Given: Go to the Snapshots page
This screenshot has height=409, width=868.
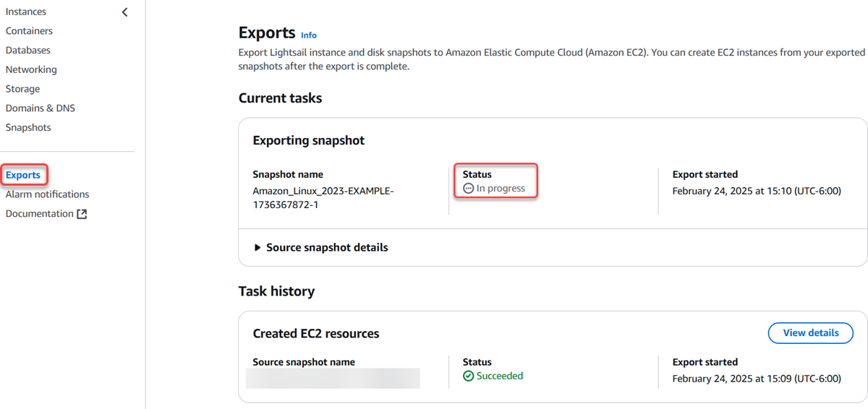Looking at the screenshot, I should [28, 128].
